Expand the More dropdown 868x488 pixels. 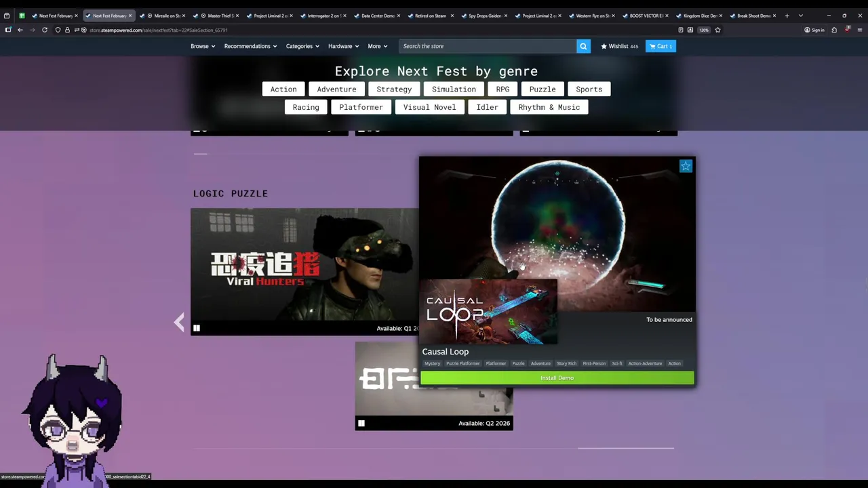click(x=378, y=46)
